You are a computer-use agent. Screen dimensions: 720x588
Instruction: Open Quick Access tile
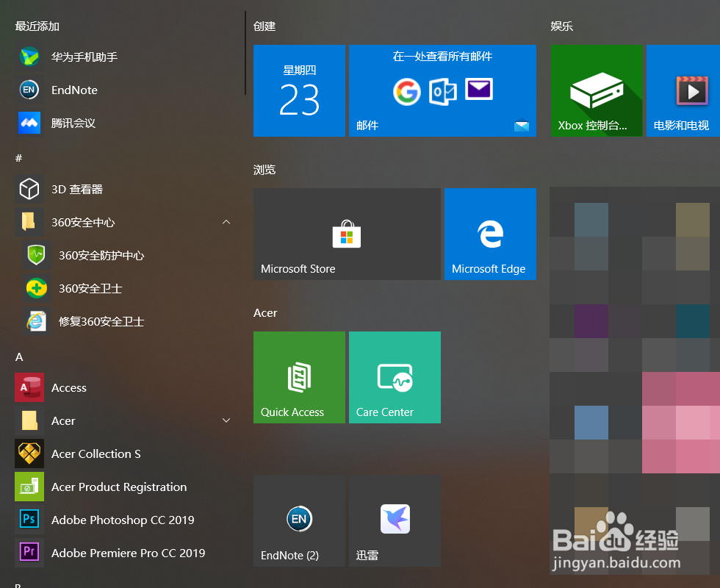point(299,377)
